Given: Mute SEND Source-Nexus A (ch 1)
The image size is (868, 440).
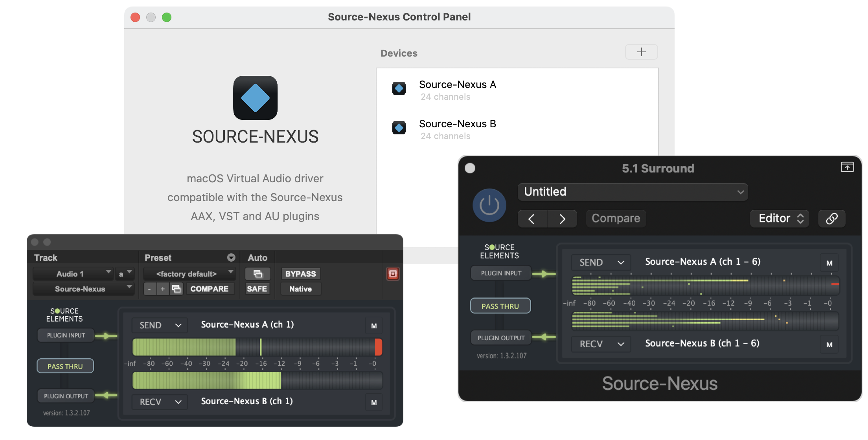Looking at the screenshot, I should pos(374,326).
